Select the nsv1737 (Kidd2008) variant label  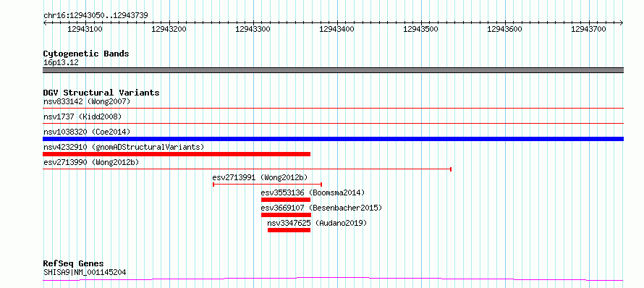click(x=82, y=117)
